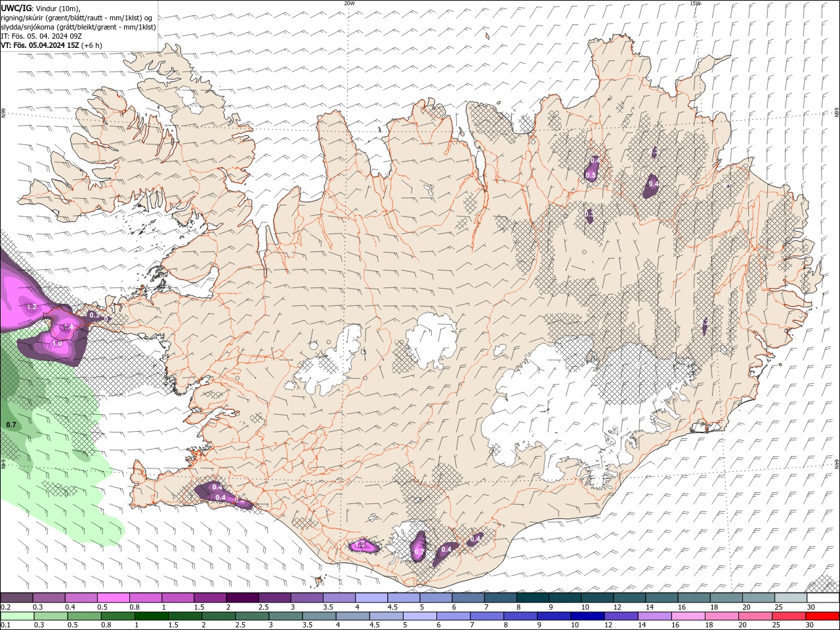840x630 pixels.
Task: Select the deep blue 10–12 swatch, lower legend row
Action: tap(588, 616)
